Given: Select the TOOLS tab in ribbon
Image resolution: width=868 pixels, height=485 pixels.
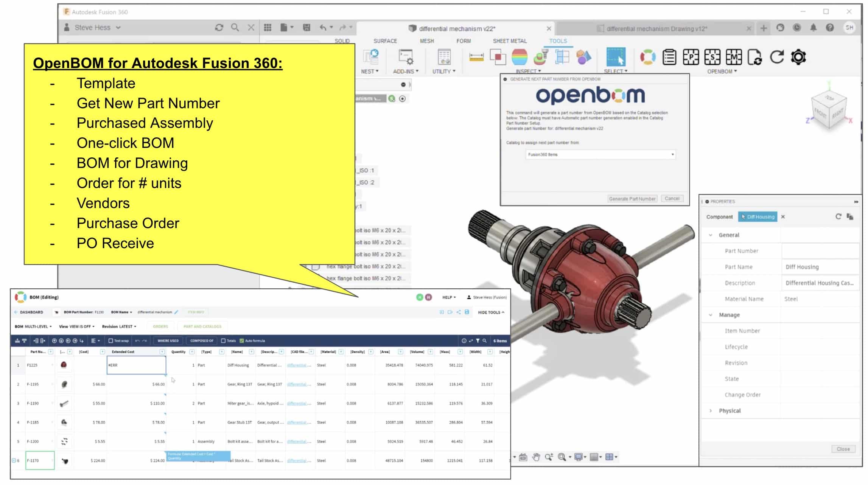Looking at the screenshot, I should (557, 40).
